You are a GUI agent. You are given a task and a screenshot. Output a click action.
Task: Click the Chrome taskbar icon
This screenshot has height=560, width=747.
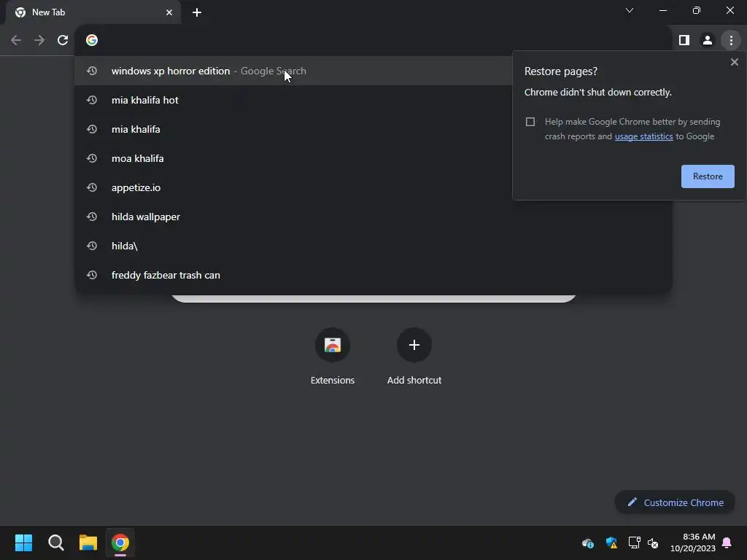120,542
